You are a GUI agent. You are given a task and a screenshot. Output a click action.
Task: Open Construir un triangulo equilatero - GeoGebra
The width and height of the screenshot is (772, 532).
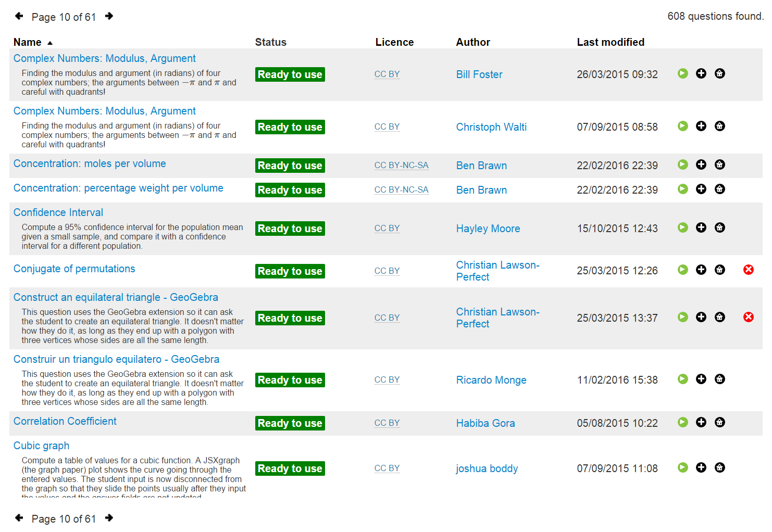click(x=116, y=359)
